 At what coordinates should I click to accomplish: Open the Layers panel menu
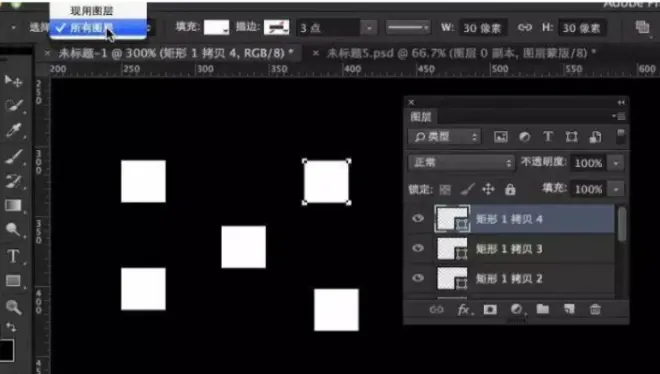620,116
